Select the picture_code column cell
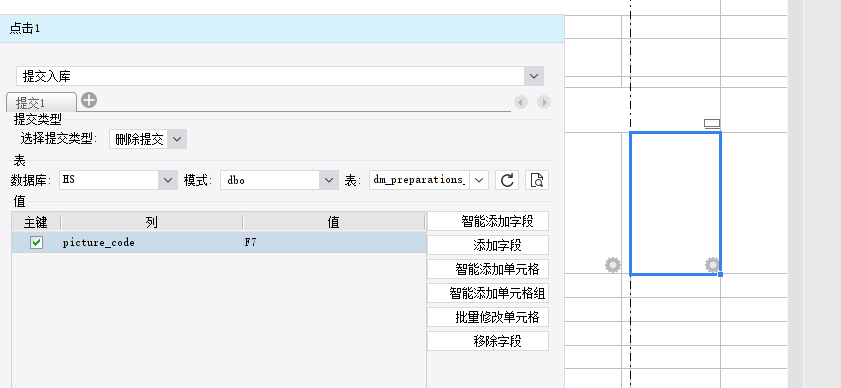Image resolution: width=841 pixels, height=388 pixels. click(152, 243)
